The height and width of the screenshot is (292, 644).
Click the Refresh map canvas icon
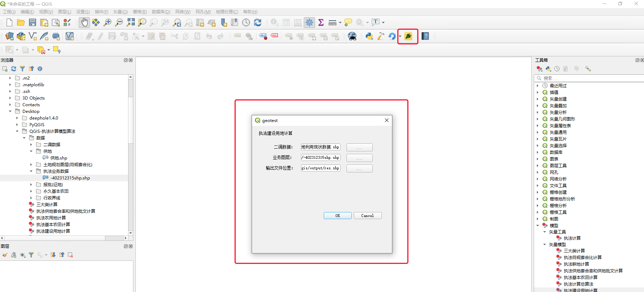point(258,22)
